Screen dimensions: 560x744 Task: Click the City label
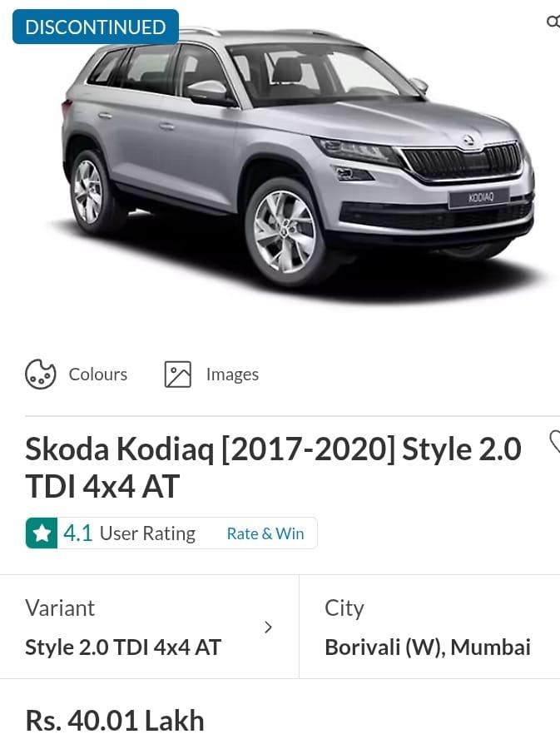344,609
